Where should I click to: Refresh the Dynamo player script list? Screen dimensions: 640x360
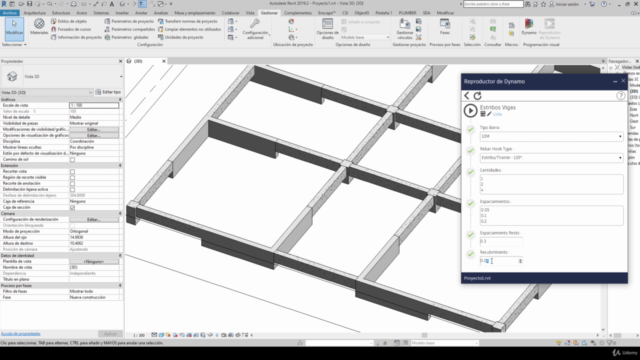(x=478, y=96)
